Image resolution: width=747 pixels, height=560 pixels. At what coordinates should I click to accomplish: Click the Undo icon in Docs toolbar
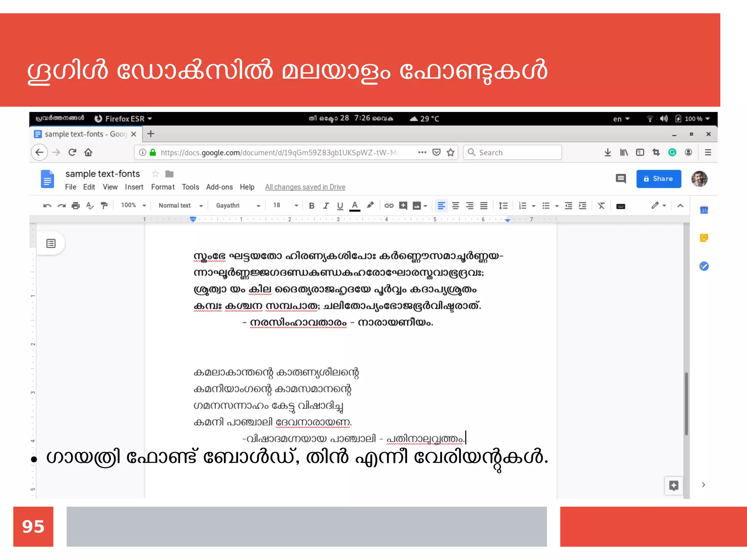pyautogui.click(x=47, y=206)
